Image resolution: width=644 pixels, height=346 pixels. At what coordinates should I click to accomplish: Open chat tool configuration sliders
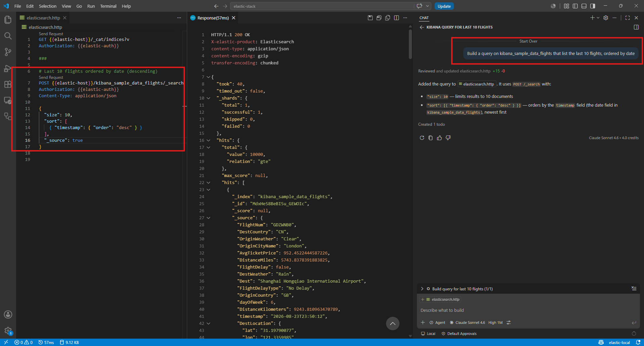pos(508,323)
